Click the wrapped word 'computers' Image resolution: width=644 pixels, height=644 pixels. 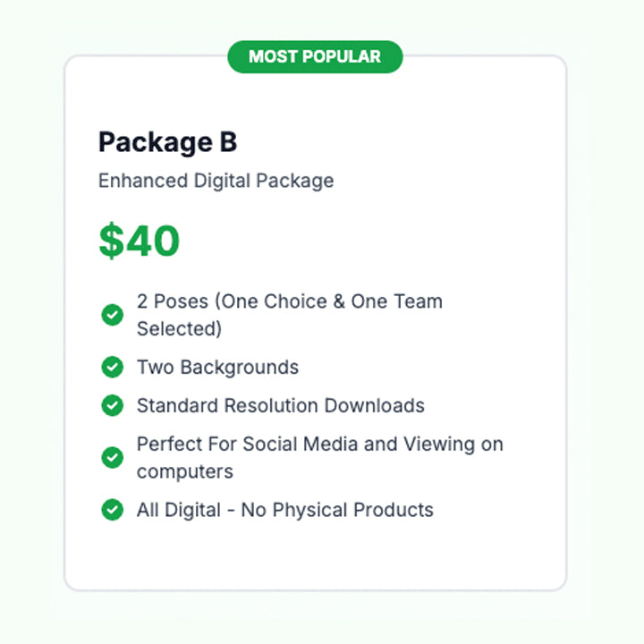point(184,470)
